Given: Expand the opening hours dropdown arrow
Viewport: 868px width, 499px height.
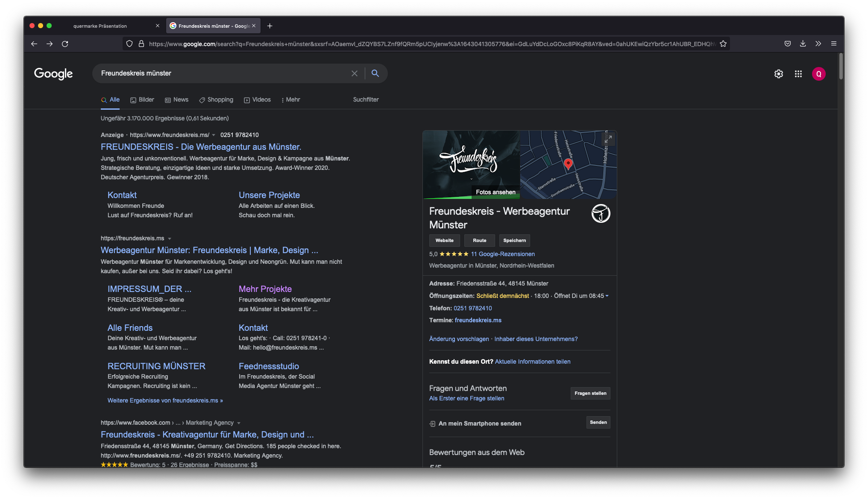Looking at the screenshot, I should [607, 296].
